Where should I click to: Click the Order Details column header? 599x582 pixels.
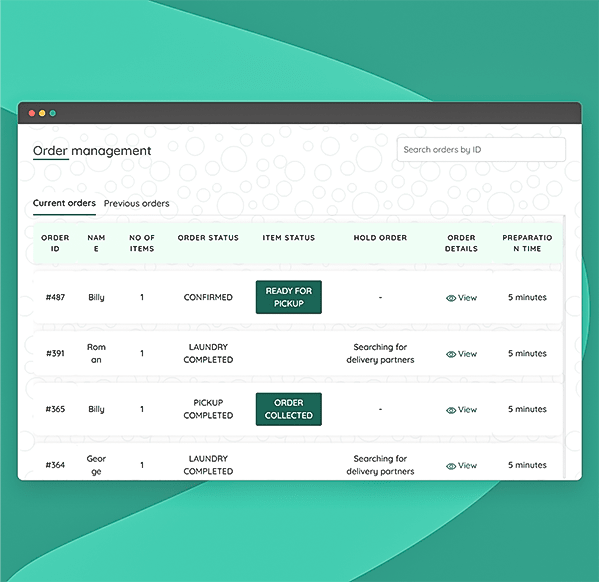tap(461, 243)
